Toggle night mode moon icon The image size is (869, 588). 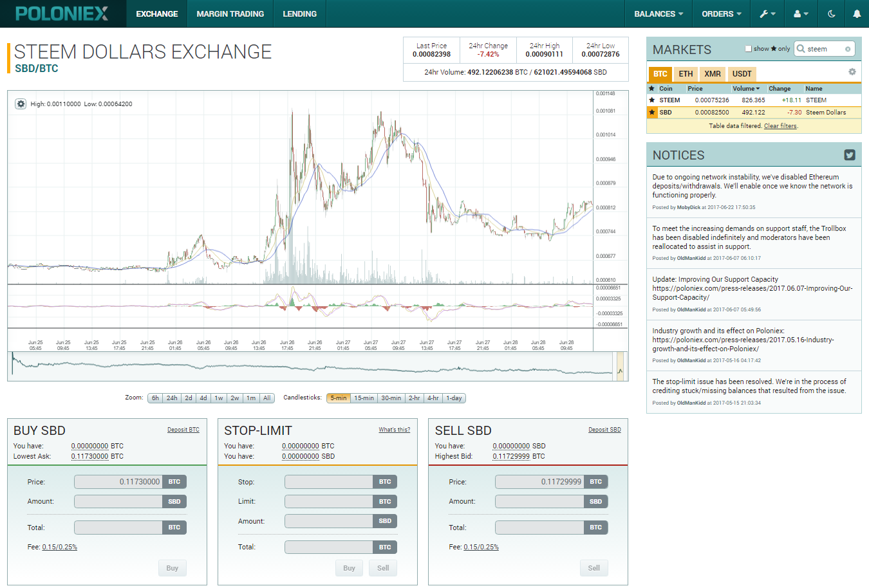pos(831,14)
